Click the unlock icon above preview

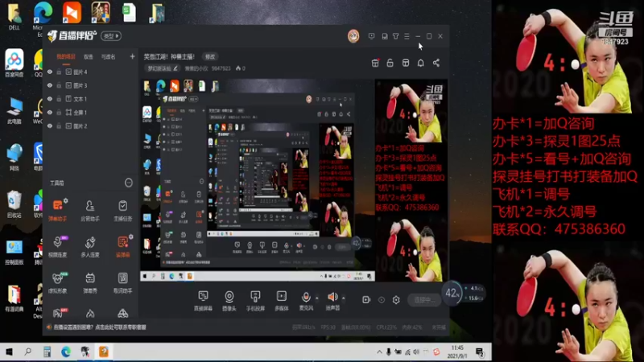390,63
